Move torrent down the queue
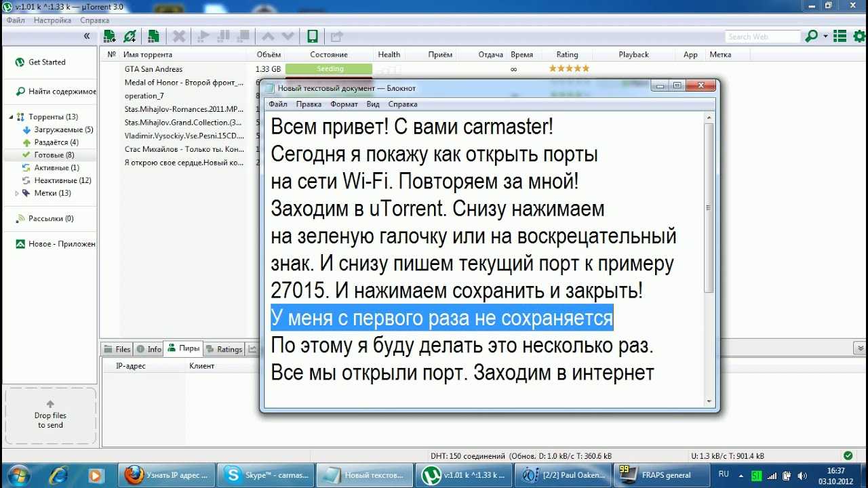This screenshot has height=488, width=868. click(288, 37)
